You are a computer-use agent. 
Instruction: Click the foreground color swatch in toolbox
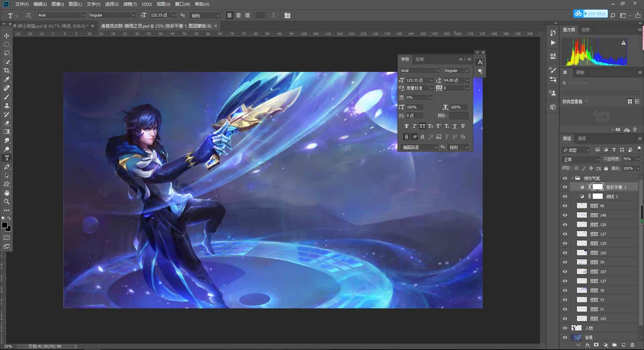[5, 225]
